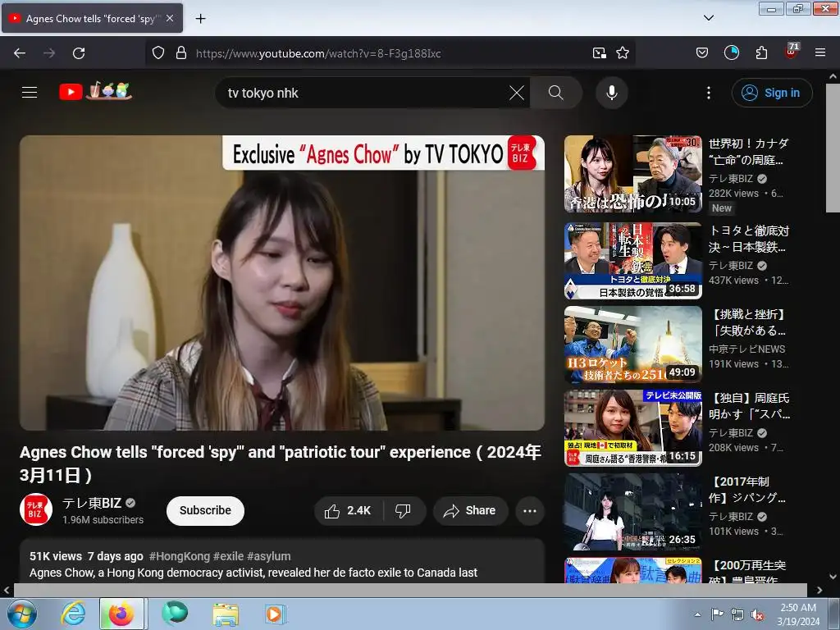Open the Firefox application hamburger menu
The height and width of the screenshot is (630, 840).
820,52
